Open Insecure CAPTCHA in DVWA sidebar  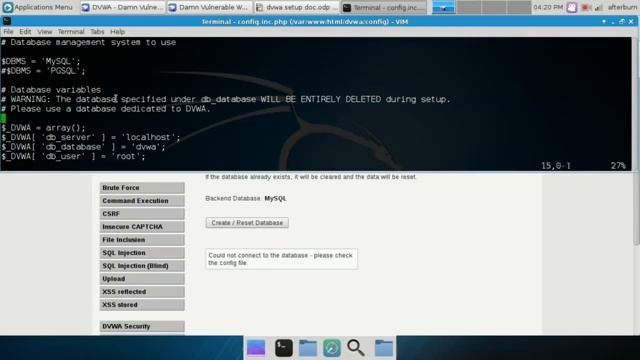pos(142,227)
